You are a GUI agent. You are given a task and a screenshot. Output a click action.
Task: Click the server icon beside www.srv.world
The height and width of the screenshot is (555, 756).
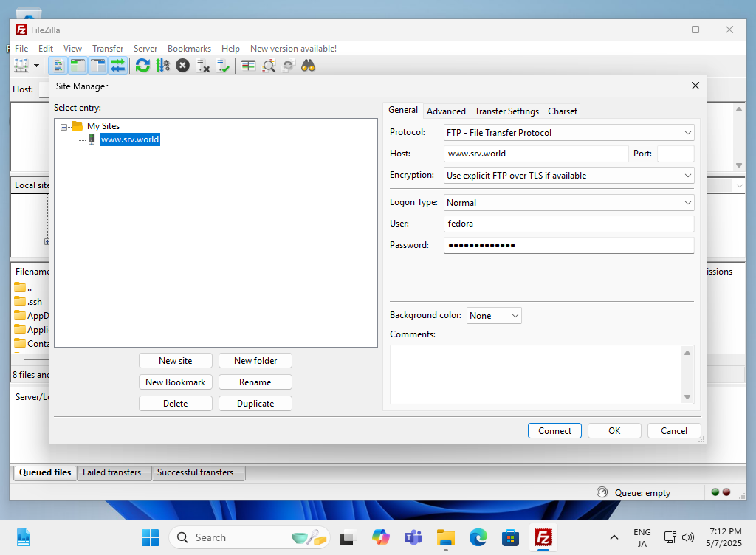tap(92, 139)
